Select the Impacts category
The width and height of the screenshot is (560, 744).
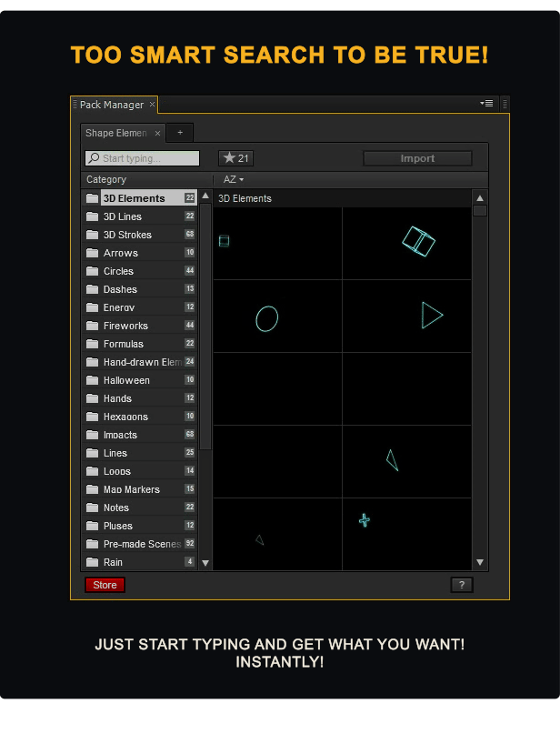141,435
